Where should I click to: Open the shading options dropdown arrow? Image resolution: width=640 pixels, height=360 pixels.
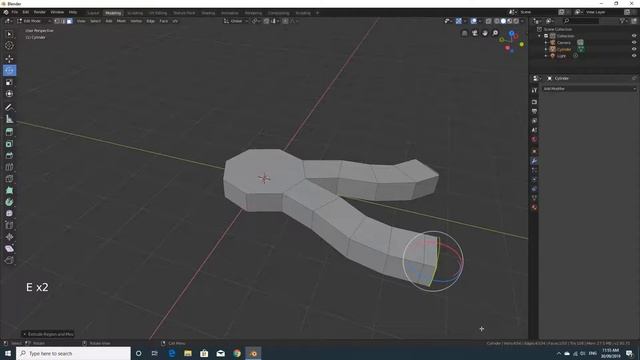[x=522, y=21]
